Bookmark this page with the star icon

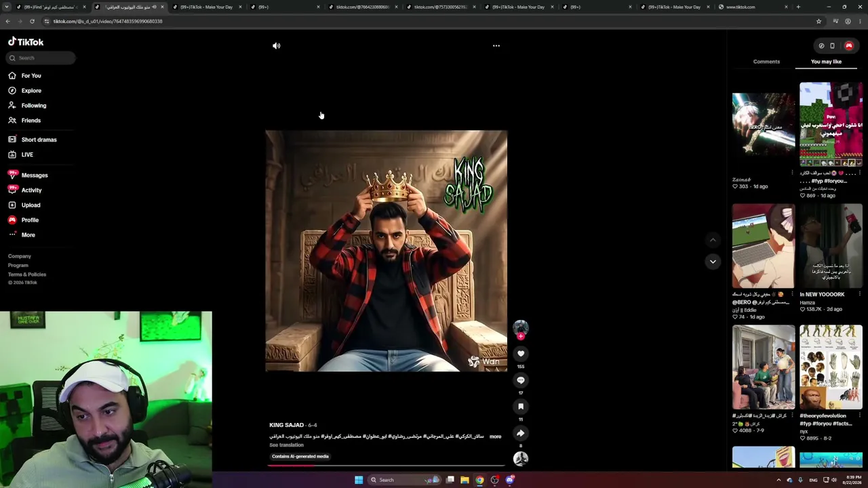(818, 21)
